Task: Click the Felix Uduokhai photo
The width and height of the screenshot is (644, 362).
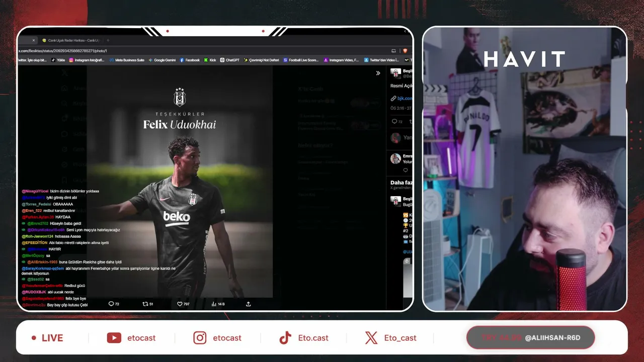Action: point(180,182)
